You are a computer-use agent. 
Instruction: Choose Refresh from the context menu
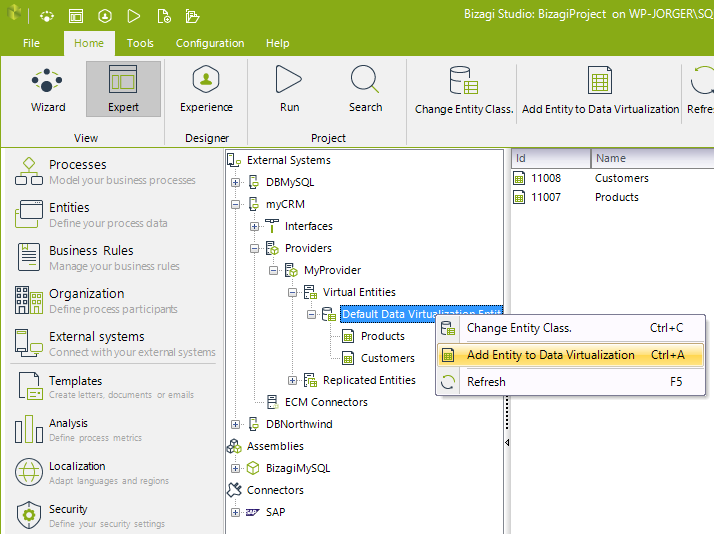click(x=571, y=382)
